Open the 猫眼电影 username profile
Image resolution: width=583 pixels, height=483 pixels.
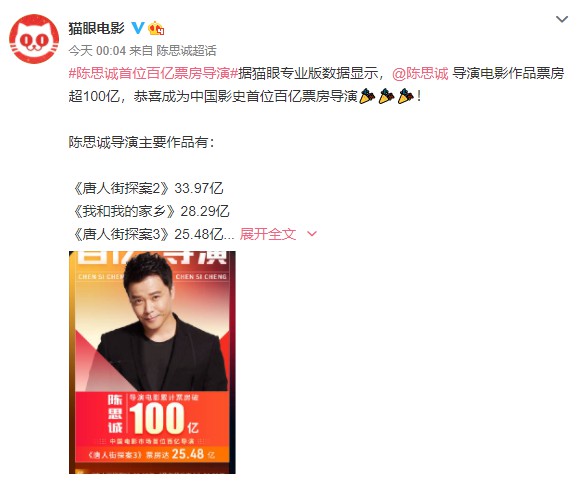pyautogui.click(x=96, y=28)
